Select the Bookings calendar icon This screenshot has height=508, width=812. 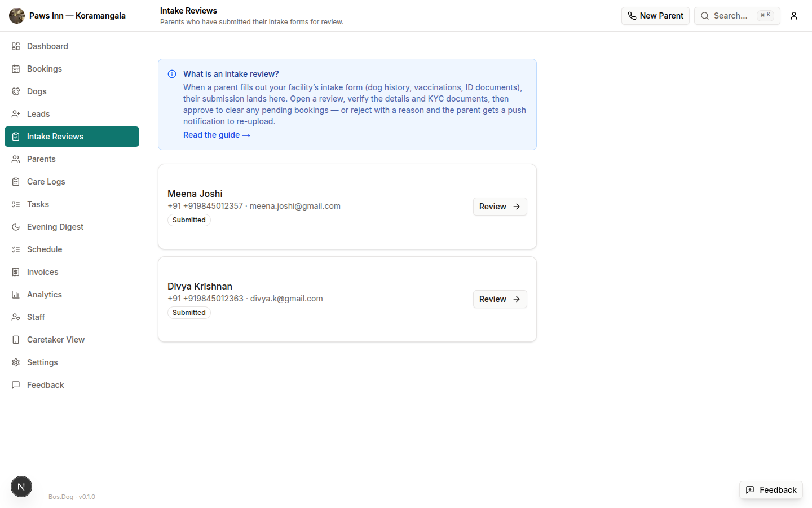point(15,68)
